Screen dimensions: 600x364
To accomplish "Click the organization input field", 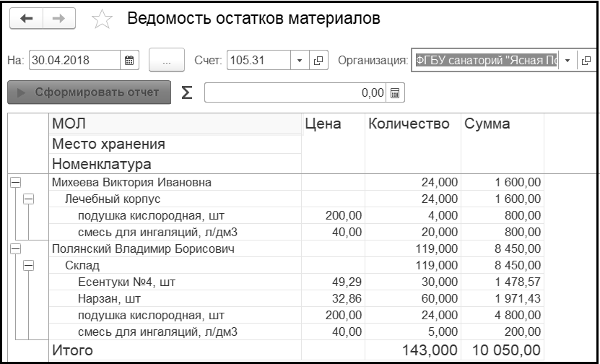I will tap(484, 61).
